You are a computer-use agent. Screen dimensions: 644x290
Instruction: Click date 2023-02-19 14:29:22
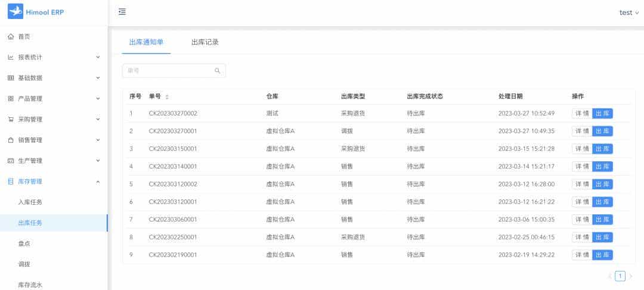527,255
